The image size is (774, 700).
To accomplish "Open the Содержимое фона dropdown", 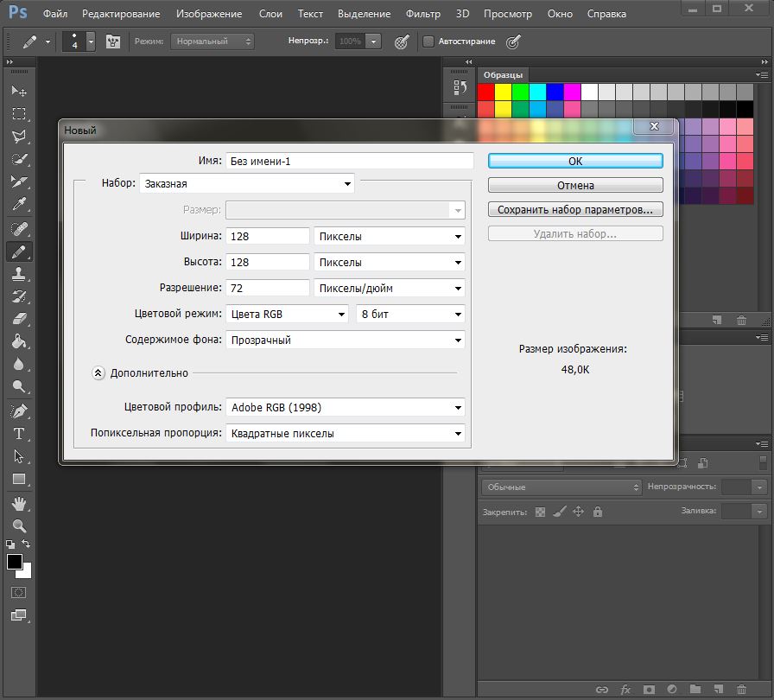I will pos(345,340).
